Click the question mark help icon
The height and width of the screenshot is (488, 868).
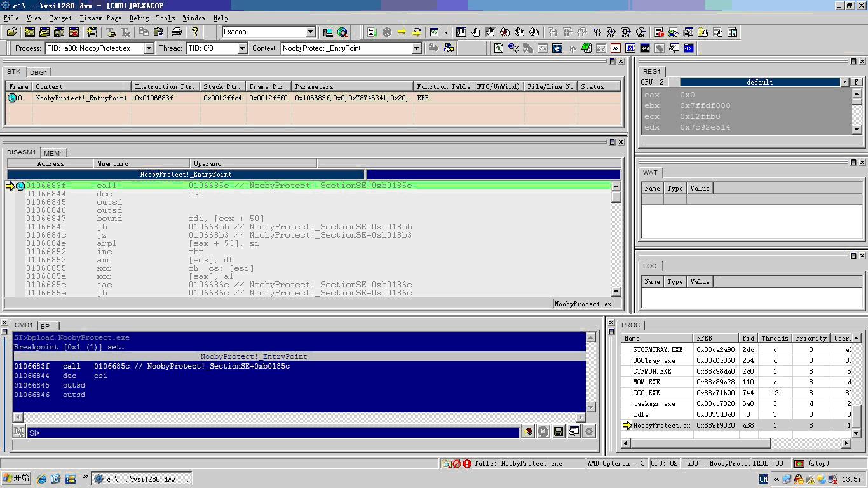pyautogui.click(x=195, y=32)
